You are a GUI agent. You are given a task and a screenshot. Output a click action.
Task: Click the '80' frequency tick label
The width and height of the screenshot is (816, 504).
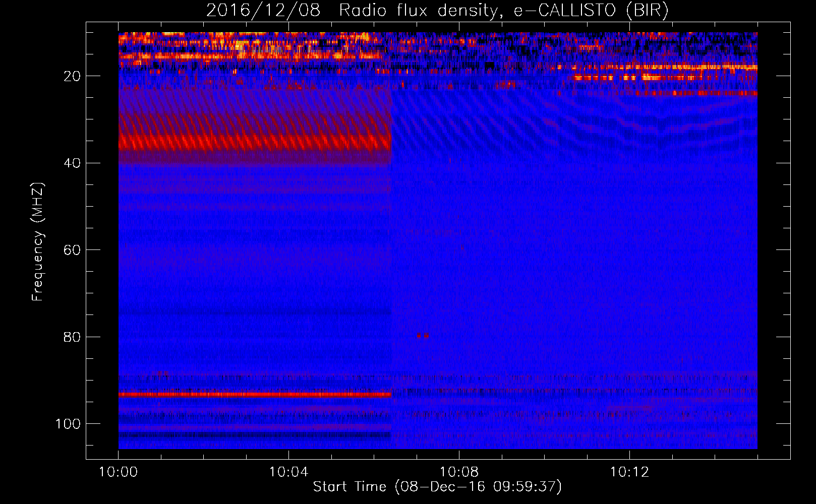pos(72,337)
